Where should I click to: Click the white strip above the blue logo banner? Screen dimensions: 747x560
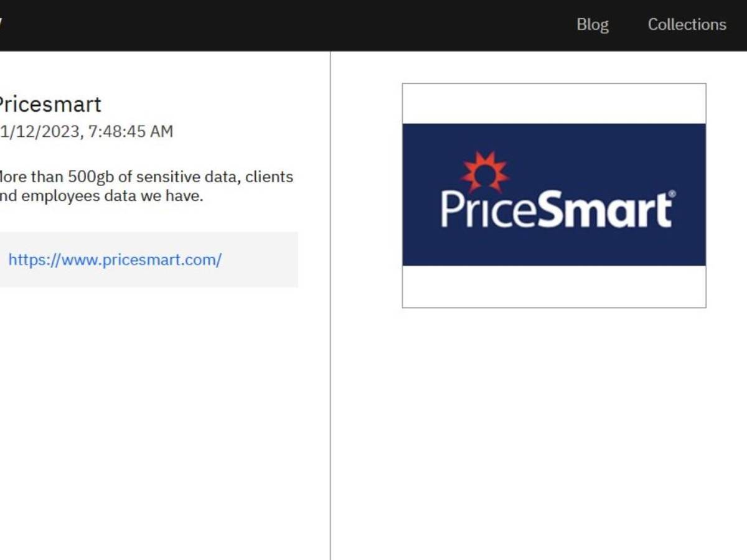tap(554, 103)
